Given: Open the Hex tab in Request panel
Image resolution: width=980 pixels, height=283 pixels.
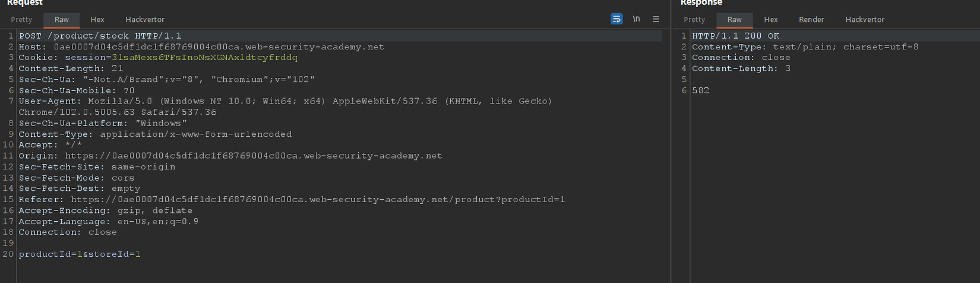Looking at the screenshot, I should pos(97,20).
